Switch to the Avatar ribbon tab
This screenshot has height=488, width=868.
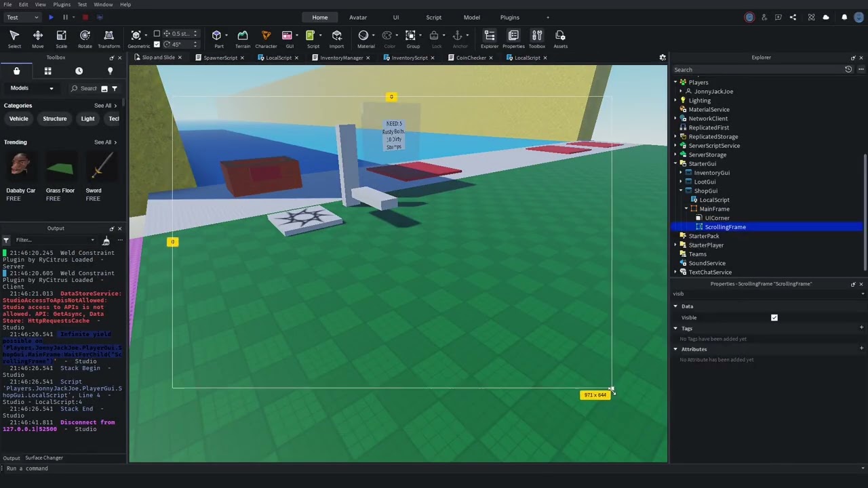(x=358, y=17)
